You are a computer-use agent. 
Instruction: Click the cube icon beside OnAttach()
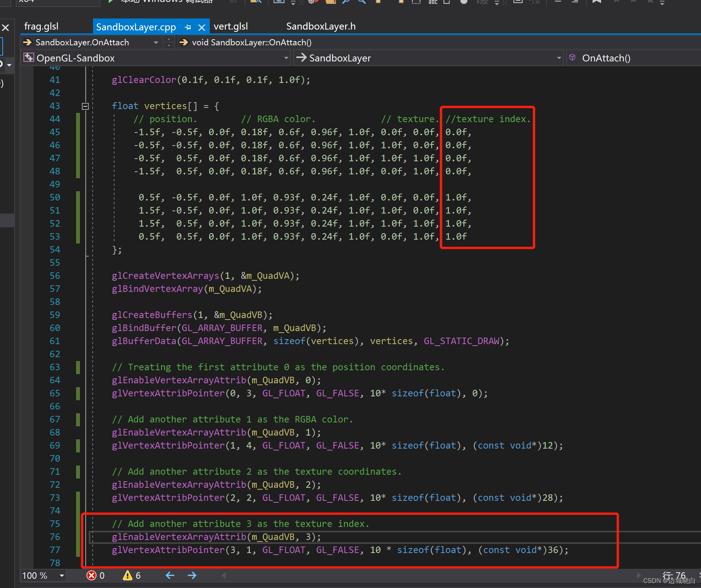tap(572, 58)
